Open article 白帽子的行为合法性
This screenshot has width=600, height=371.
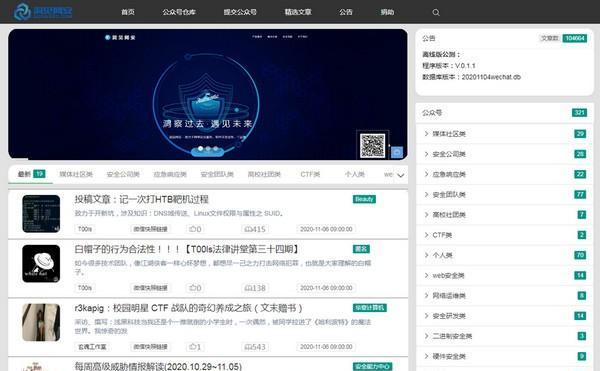tap(186, 249)
